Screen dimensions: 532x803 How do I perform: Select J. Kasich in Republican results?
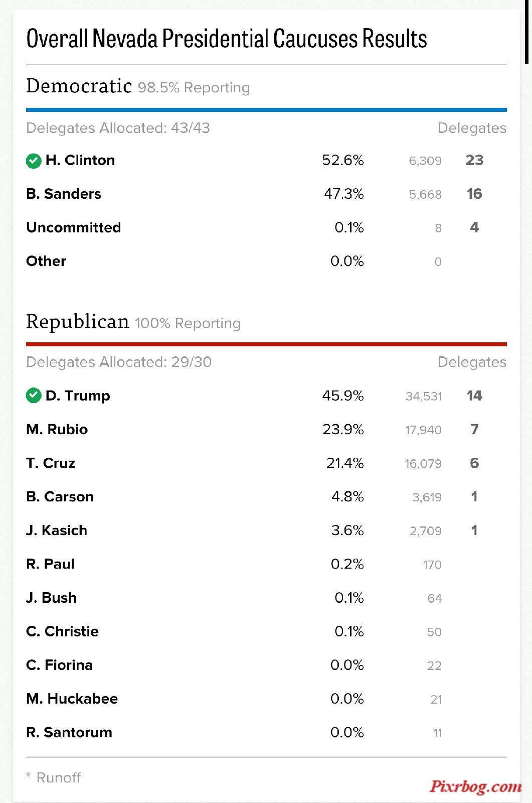(x=57, y=530)
